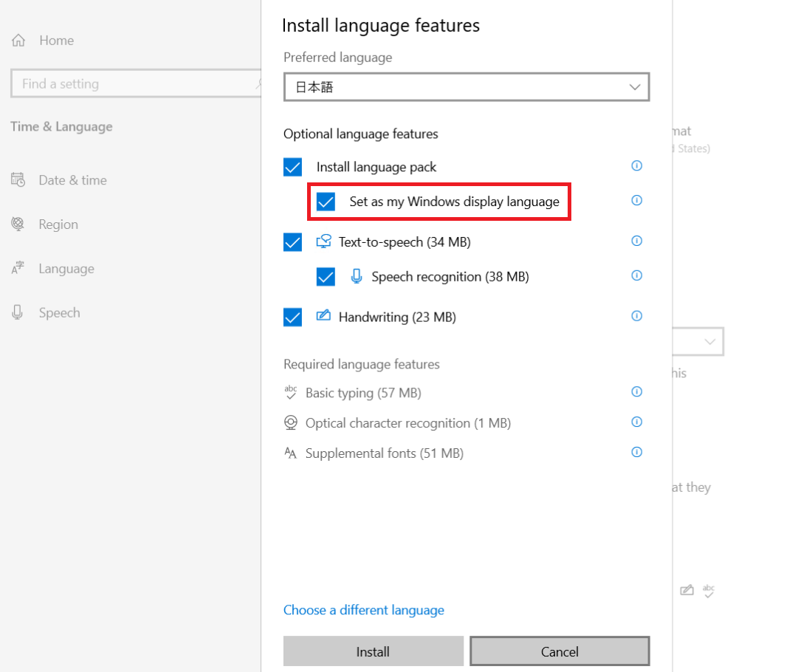Click the Region globe icon
Image resolution: width=812 pixels, height=672 pixels.
click(x=18, y=224)
